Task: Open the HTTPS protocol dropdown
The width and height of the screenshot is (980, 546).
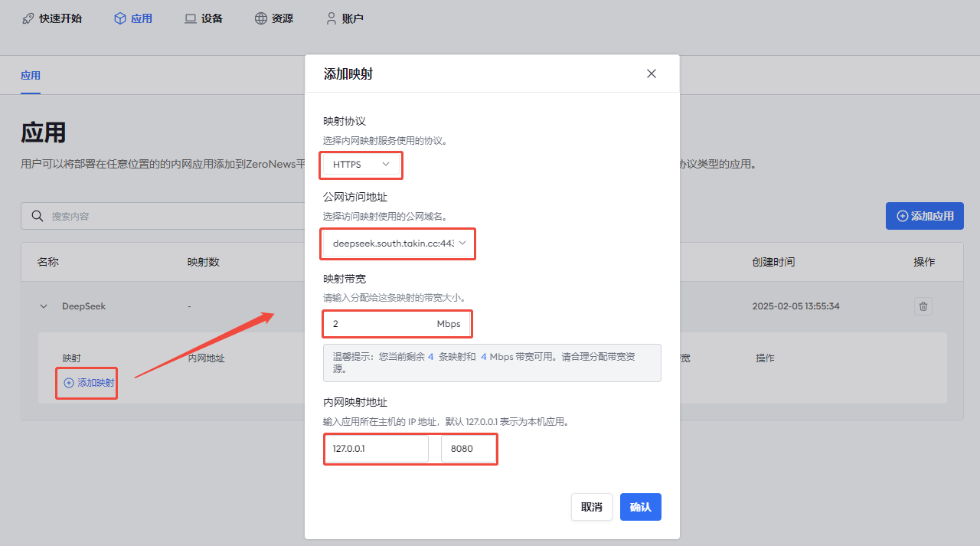Action: pos(361,165)
